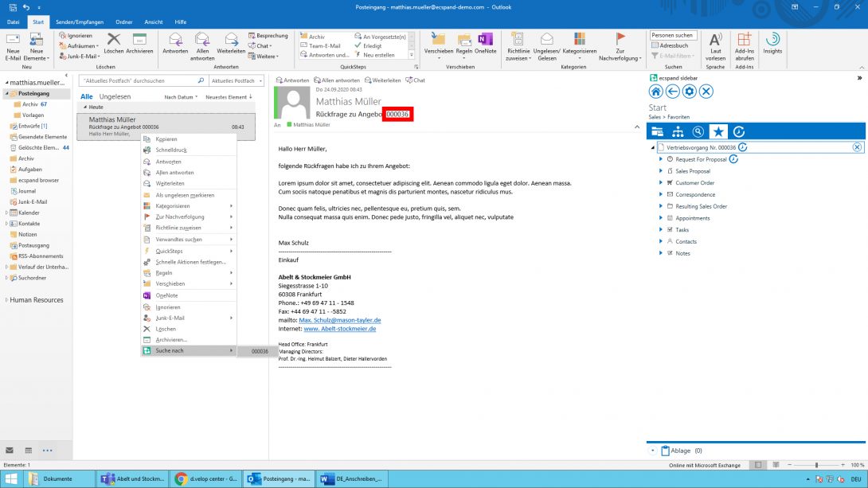The height and width of the screenshot is (488, 868).
Task: Open Word DE_Anschreiben in taskbar
Action: click(x=351, y=478)
